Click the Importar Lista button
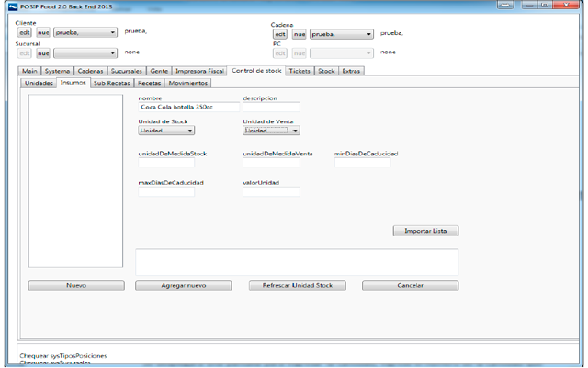Image resolution: width=588 pixels, height=368 pixels. click(425, 231)
